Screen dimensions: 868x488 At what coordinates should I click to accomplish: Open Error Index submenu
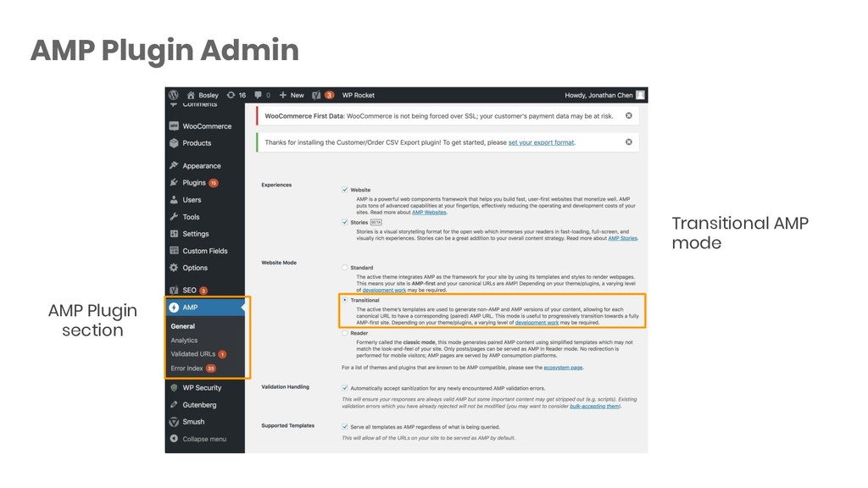(x=187, y=369)
